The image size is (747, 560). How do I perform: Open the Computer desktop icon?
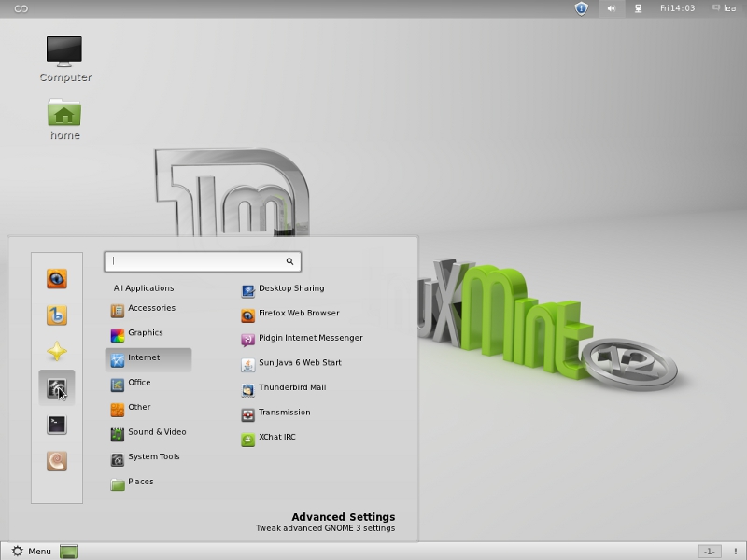point(64,58)
